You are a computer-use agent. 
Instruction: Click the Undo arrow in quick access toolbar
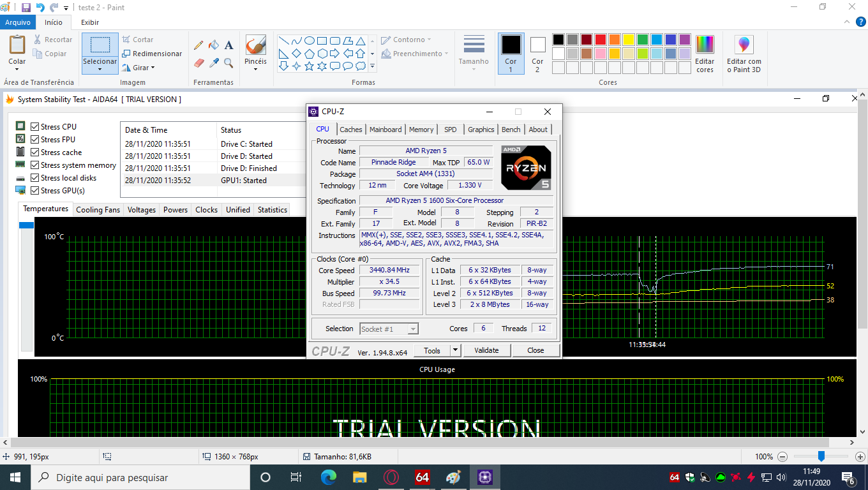(x=40, y=8)
